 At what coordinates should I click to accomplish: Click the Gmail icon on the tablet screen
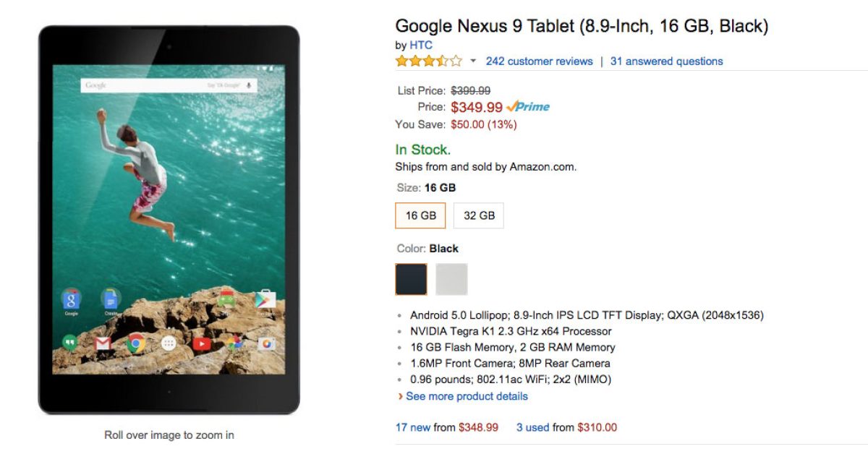click(103, 344)
